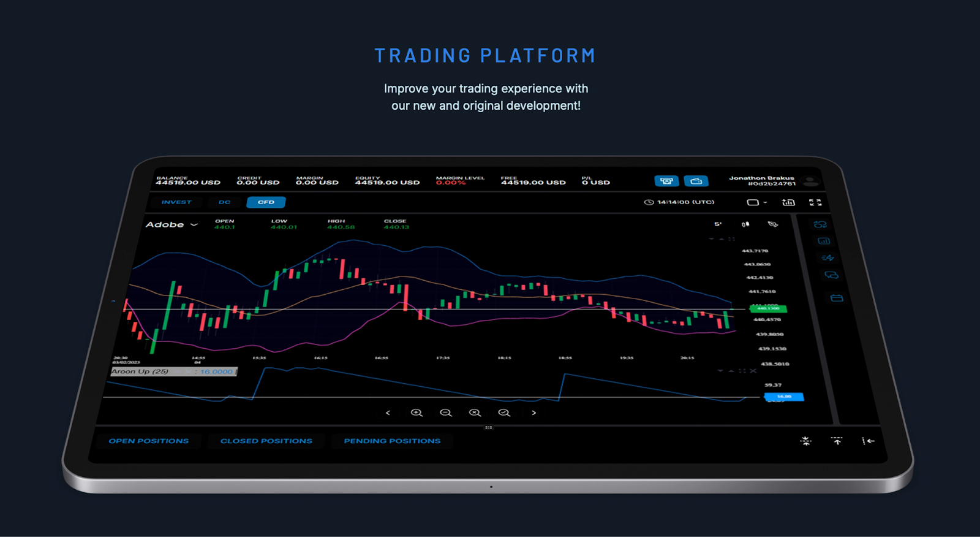Viewport: 980px width, 537px height.
Task: Open the quick trade lightning icon
Action: pyautogui.click(x=827, y=258)
